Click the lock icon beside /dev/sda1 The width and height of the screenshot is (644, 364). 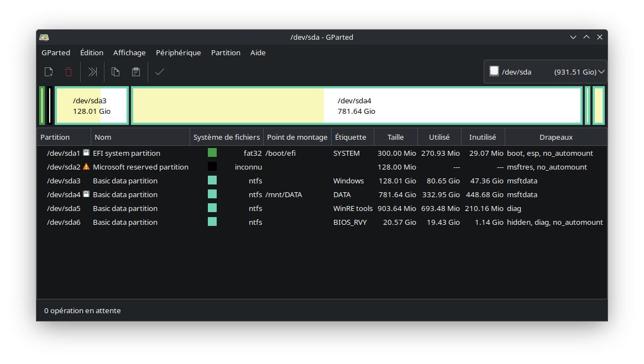click(86, 152)
